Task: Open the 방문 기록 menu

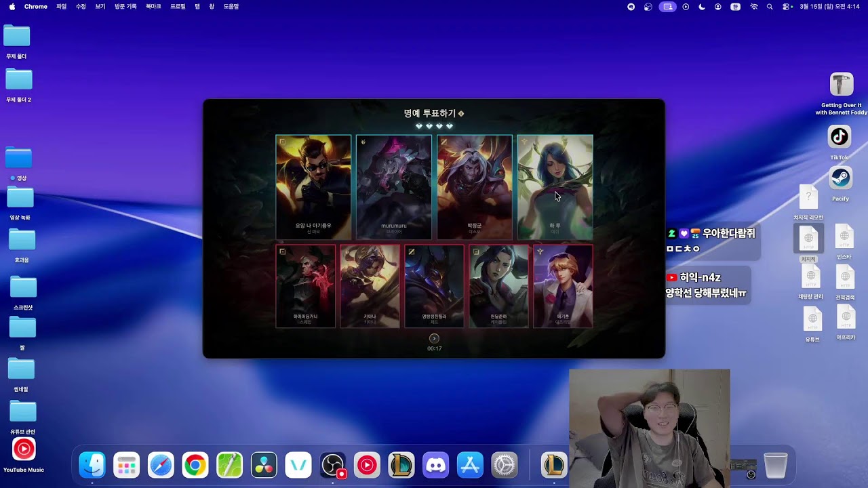Action: pyautogui.click(x=125, y=6)
